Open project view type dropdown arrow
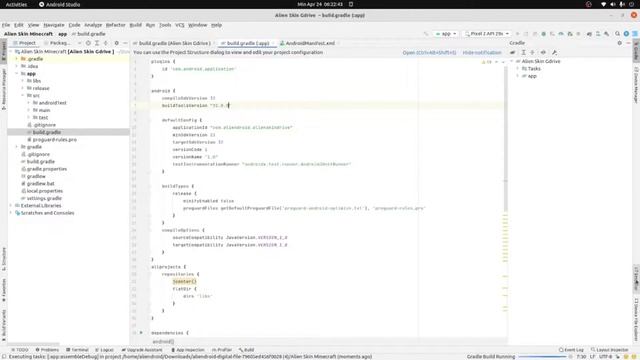 click(79, 43)
